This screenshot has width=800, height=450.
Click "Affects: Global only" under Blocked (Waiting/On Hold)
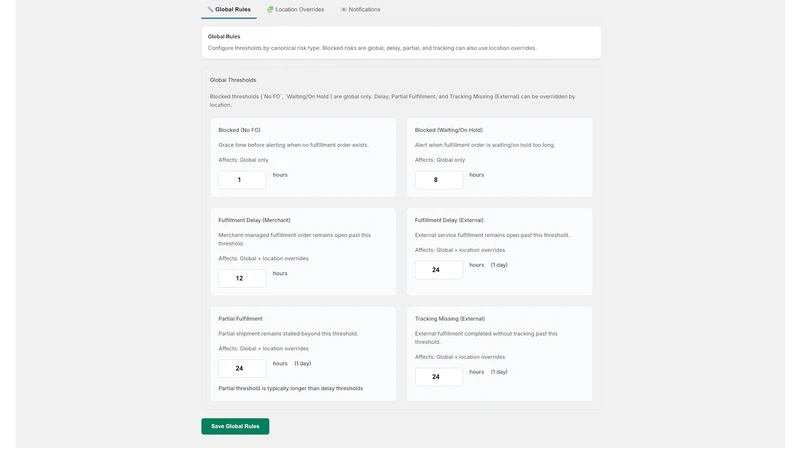440,160
